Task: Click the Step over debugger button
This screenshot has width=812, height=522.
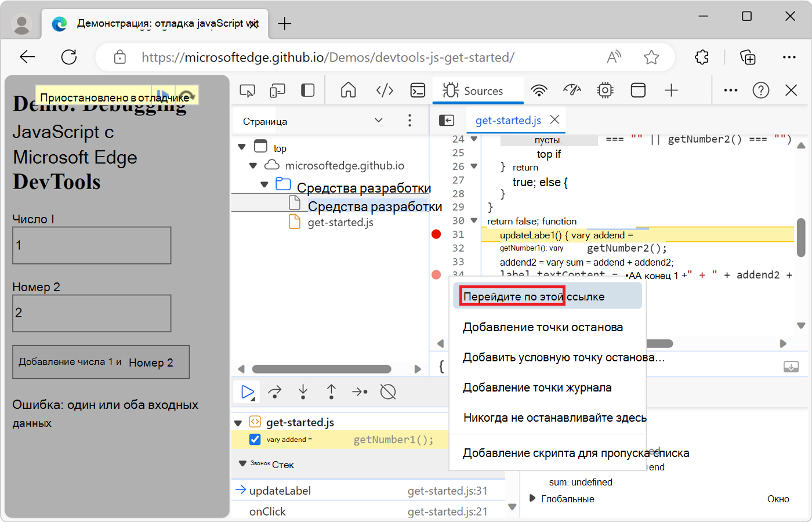Action: 275,392
